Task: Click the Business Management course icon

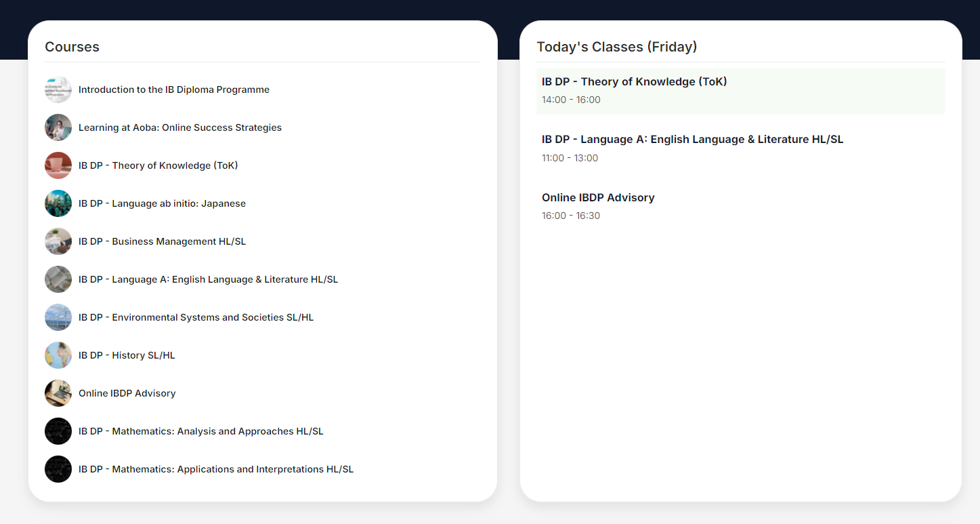Action: tap(58, 241)
